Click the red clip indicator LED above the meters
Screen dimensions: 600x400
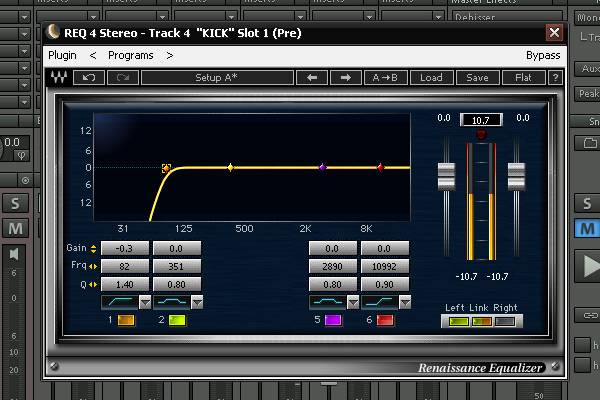[x=481, y=134]
